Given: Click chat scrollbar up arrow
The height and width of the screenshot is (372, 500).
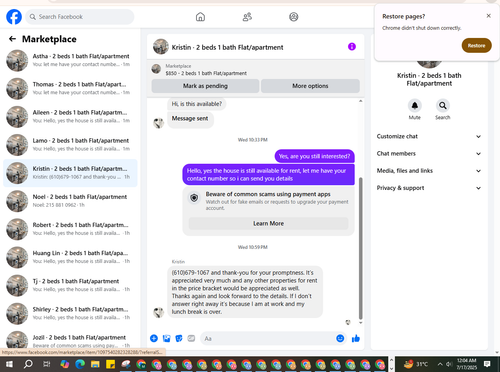Looking at the screenshot, I should click(x=360, y=101).
